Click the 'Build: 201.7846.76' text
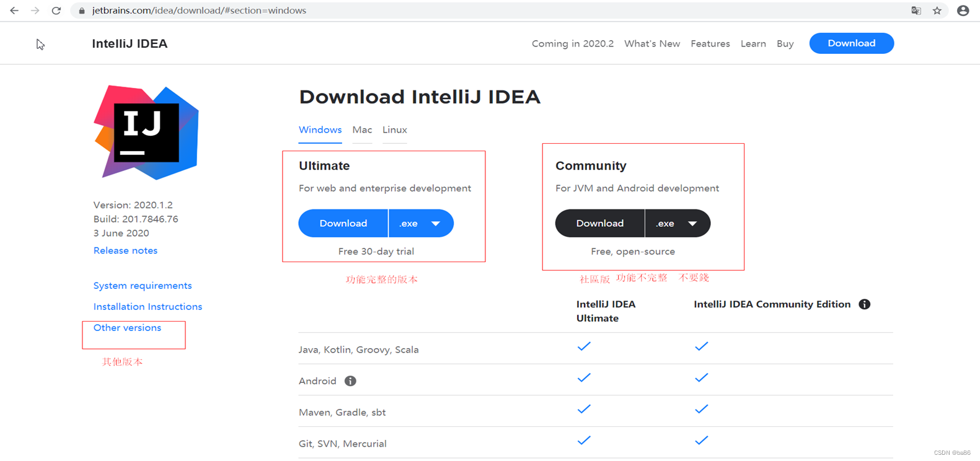This screenshot has width=980, height=461. click(136, 219)
